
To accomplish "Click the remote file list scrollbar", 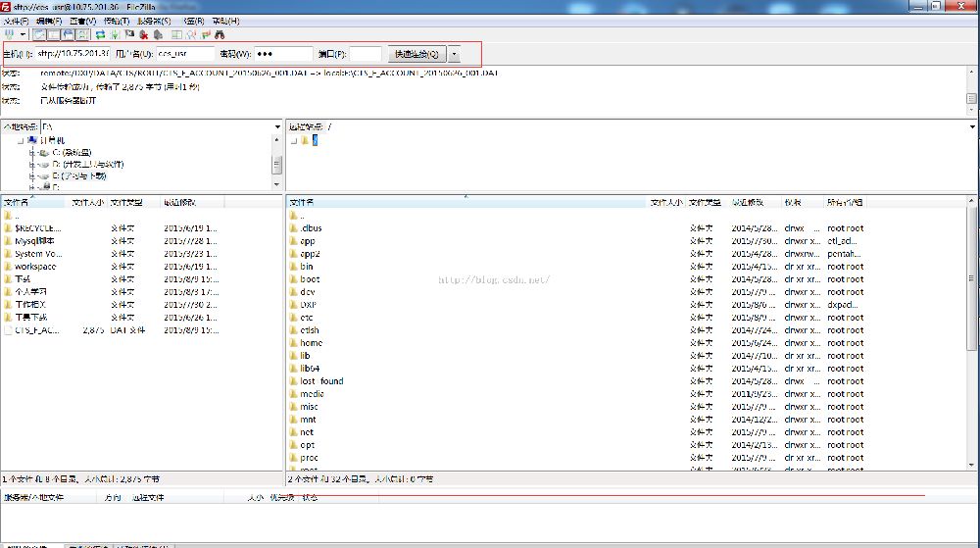I will (x=972, y=278).
